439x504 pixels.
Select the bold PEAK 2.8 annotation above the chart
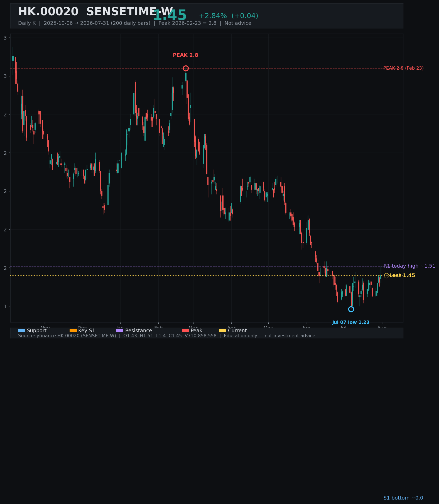point(186,55)
